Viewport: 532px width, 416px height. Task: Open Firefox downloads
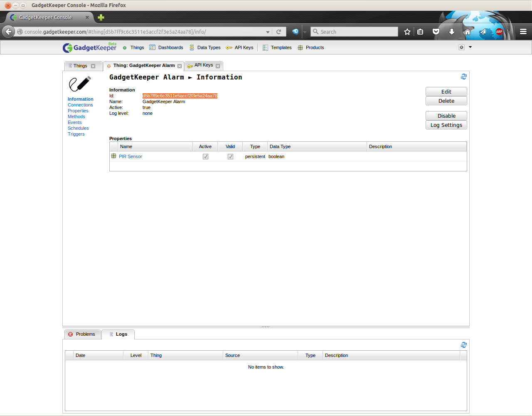(x=452, y=32)
